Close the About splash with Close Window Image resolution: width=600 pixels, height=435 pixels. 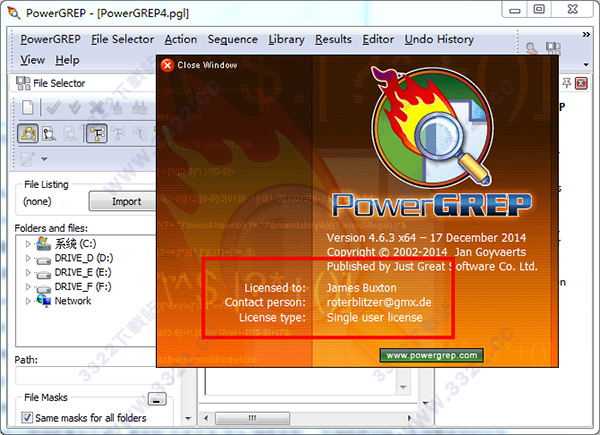pos(199,65)
